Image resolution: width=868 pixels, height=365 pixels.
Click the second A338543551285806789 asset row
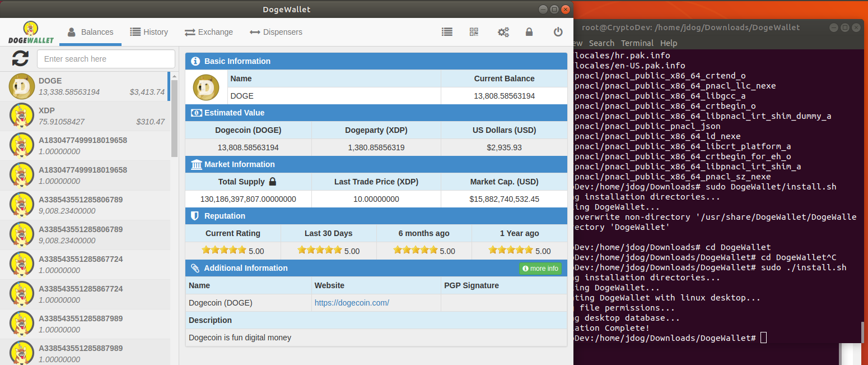(x=85, y=235)
